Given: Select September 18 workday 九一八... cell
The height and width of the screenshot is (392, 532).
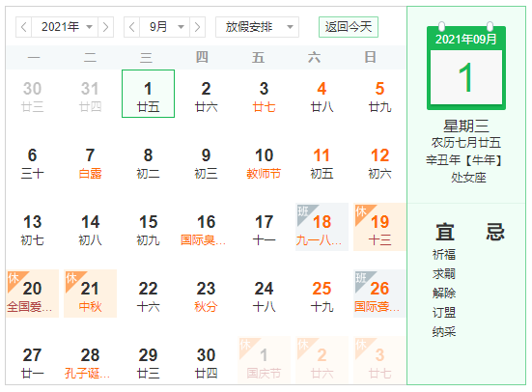Looking at the screenshot, I should click(x=322, y=227).
